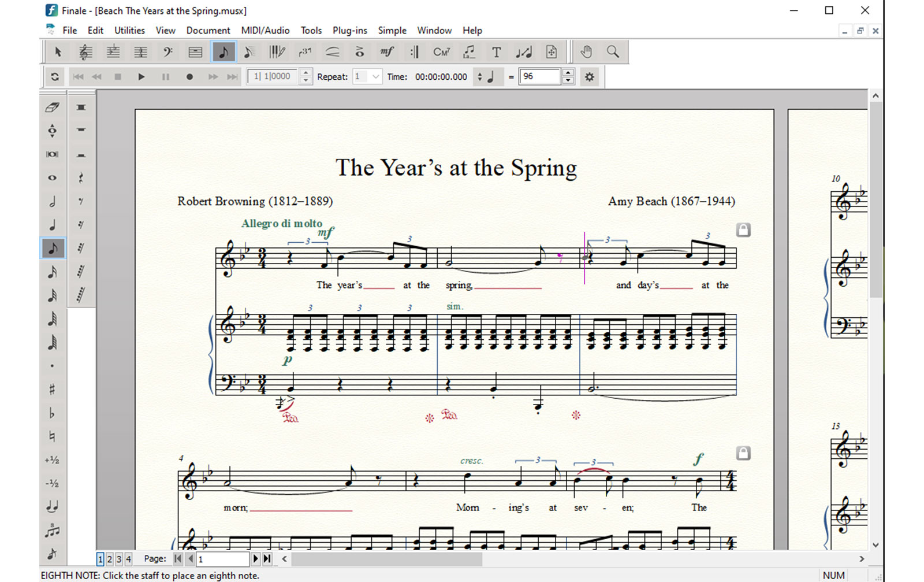Viewport: 924px width, 582px height.
Task: Go to the next page
Action: click(x=256, y=559)
